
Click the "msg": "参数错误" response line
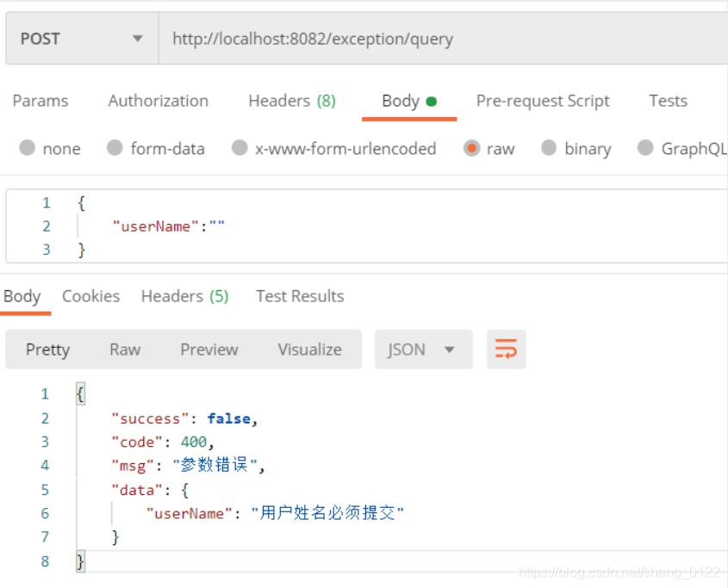188,466
